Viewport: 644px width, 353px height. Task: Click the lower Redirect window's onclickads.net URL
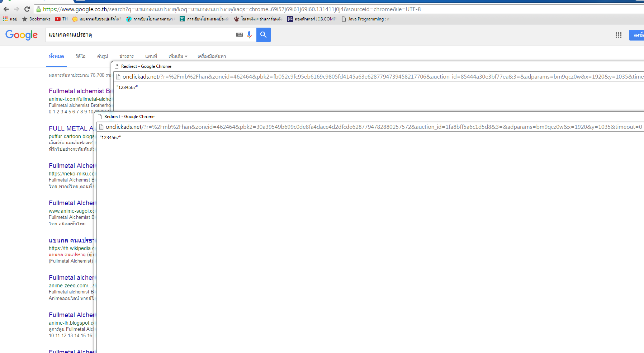(374, 127)
